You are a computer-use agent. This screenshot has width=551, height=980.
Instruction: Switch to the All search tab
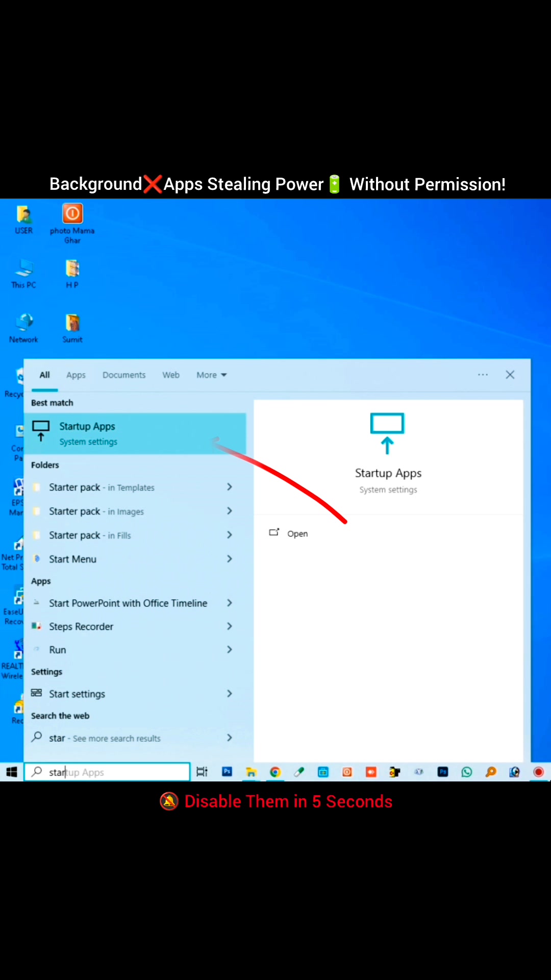point(45,375)
